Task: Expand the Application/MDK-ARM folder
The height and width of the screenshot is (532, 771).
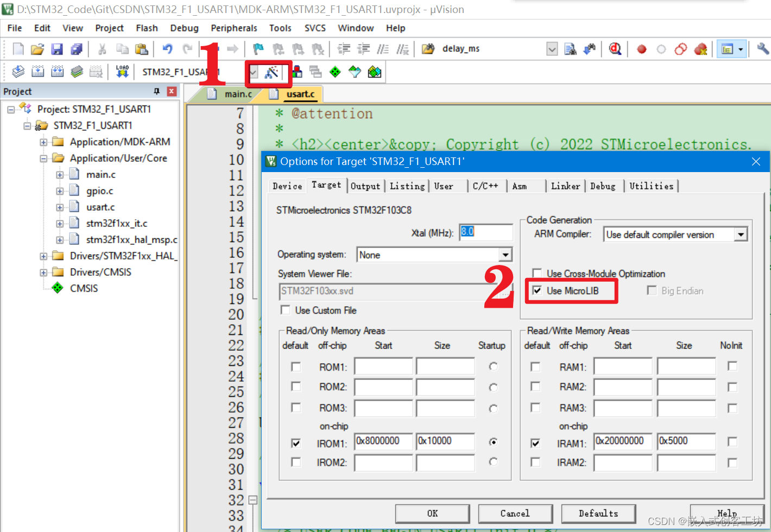Action: click(x=43, y=142)
